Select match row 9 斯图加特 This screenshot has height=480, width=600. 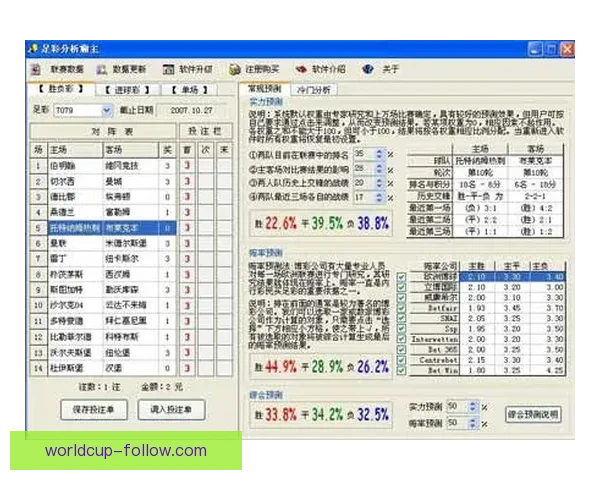point(103,290)
